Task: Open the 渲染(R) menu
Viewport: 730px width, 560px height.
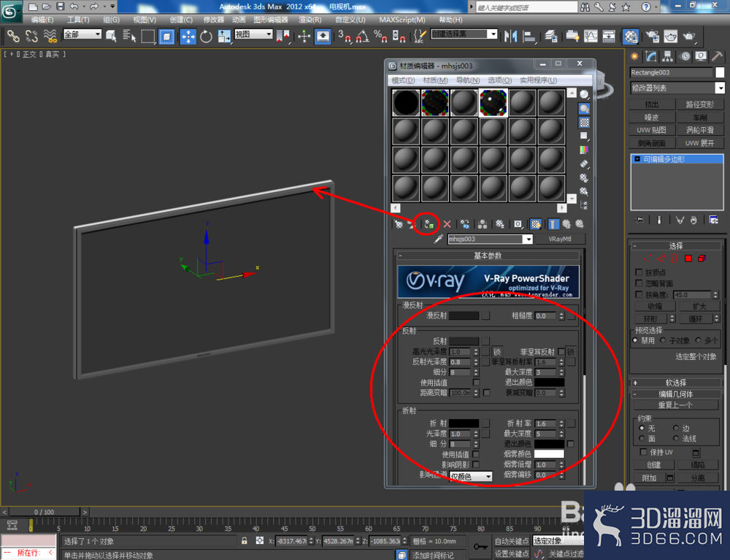Action: pos(310,20)
